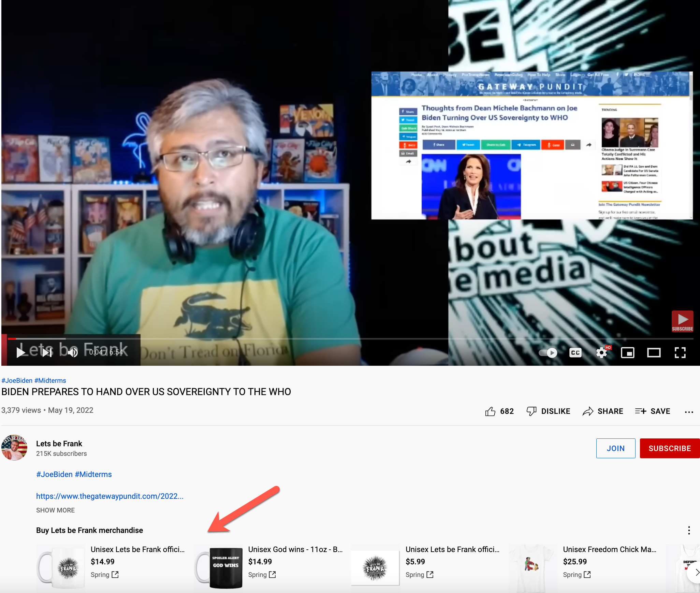700x593 pixels.
Task: Open the more actions menu beside SAVE
Action: (689, 412)
